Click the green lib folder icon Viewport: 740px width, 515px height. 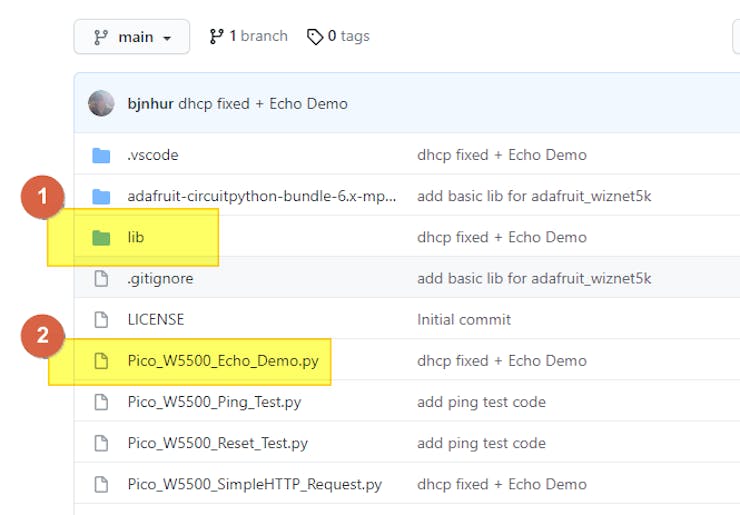click(101, 237)
